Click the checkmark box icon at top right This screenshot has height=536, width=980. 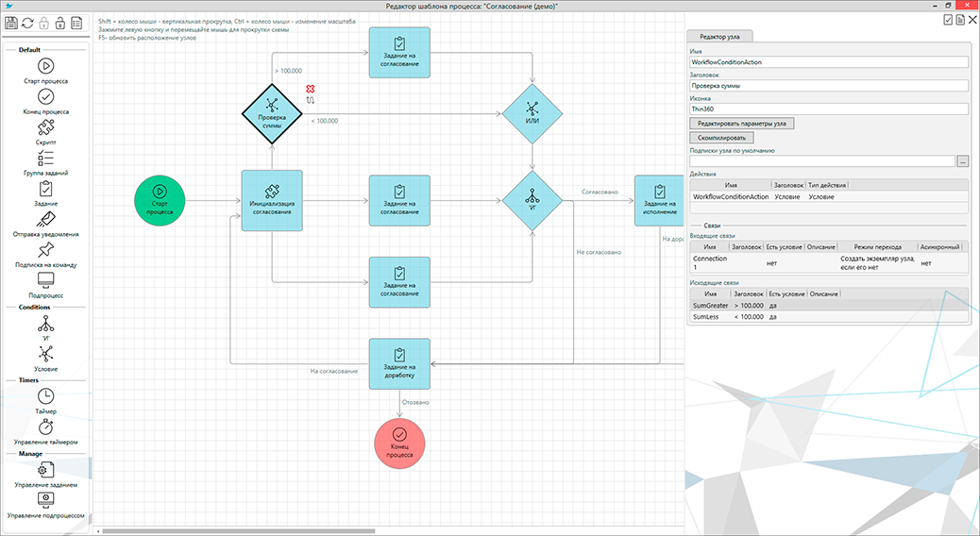coord(947,20)
